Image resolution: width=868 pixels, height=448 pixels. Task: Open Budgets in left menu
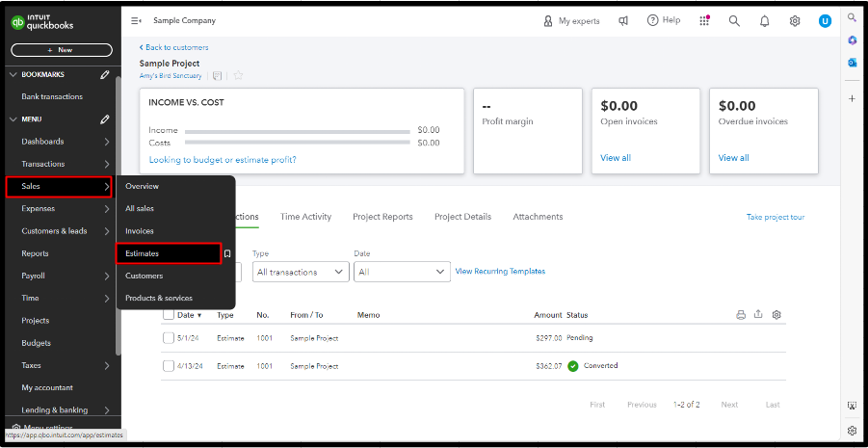tap(36, 343)
